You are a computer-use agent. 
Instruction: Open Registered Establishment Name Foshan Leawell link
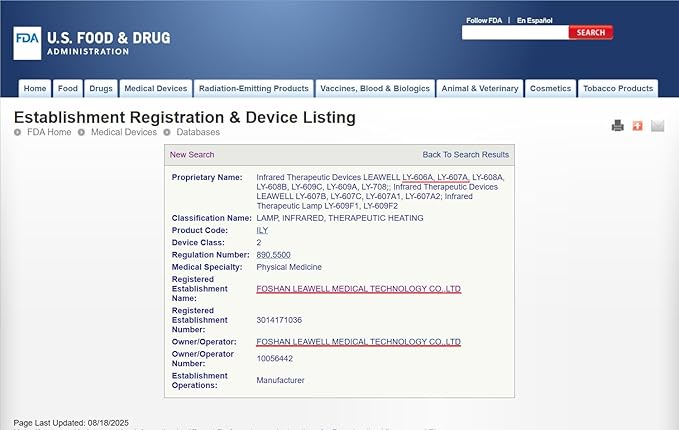click(x=359, y=289)
